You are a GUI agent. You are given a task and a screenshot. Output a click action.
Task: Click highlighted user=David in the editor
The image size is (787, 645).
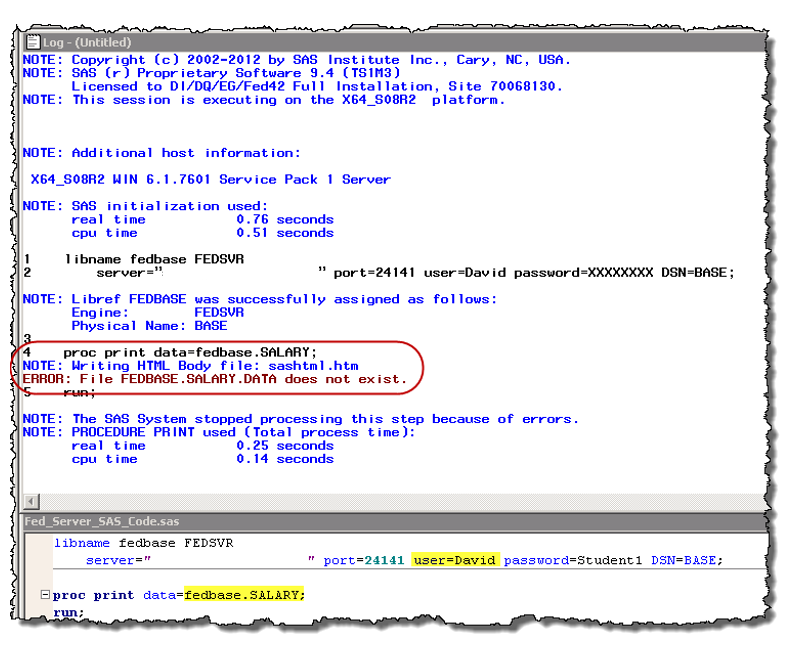(455, 560)
